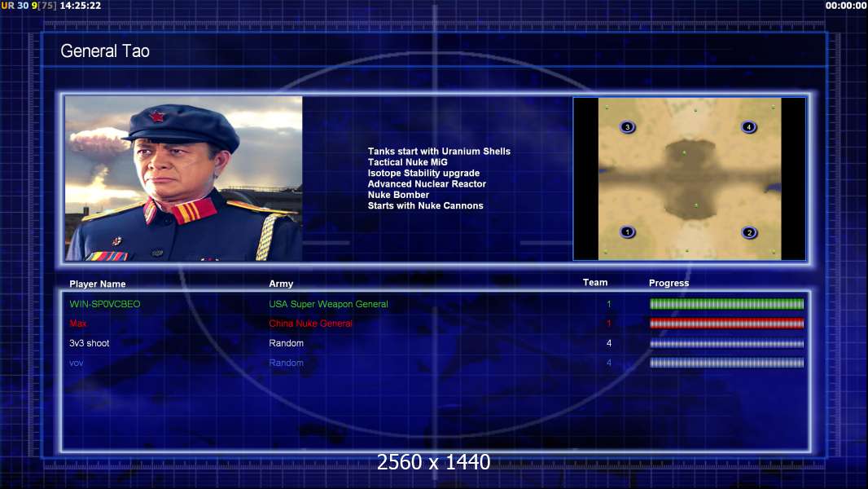Click team number for Max
Screen dimensions: 868x489
pos(609,324)
